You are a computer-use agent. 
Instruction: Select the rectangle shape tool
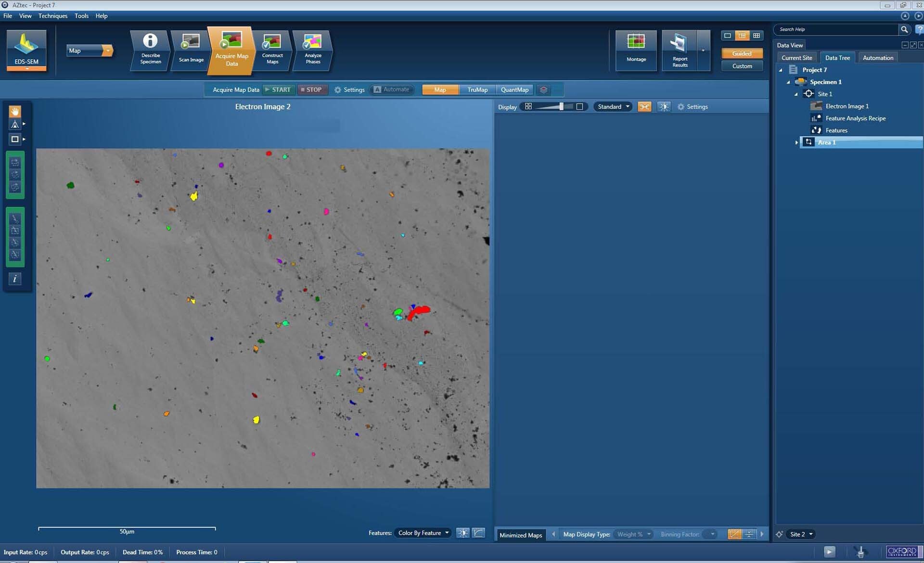tap(15, 139)
